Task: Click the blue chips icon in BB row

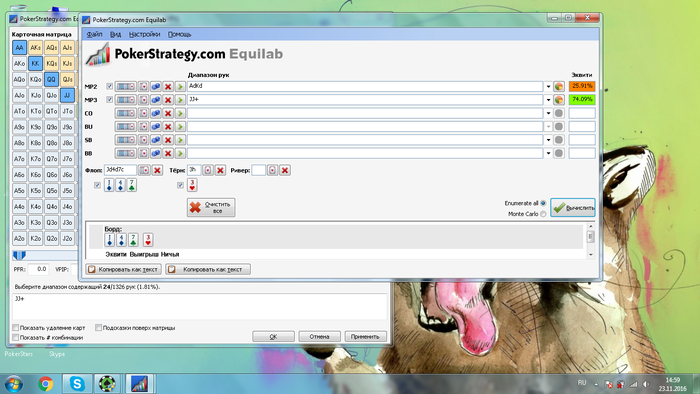Action: pyautogui.click(x=155, y=153)
